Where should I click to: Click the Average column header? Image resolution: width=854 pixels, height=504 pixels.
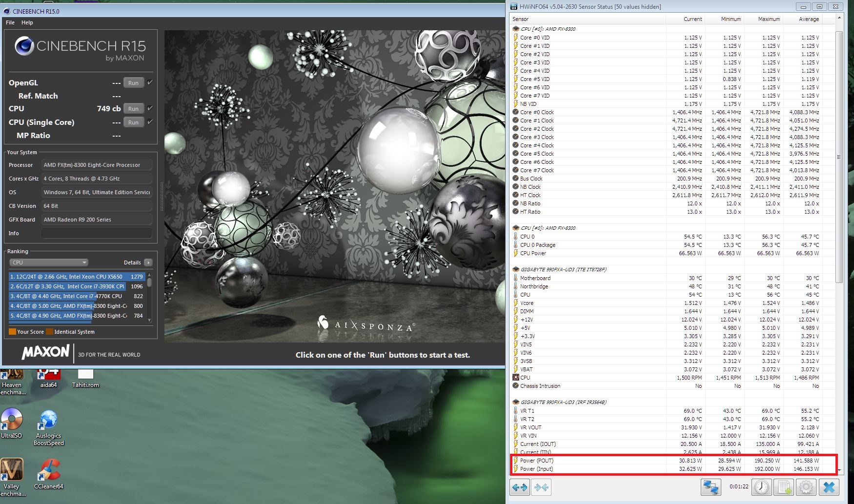tap(803, 19)
